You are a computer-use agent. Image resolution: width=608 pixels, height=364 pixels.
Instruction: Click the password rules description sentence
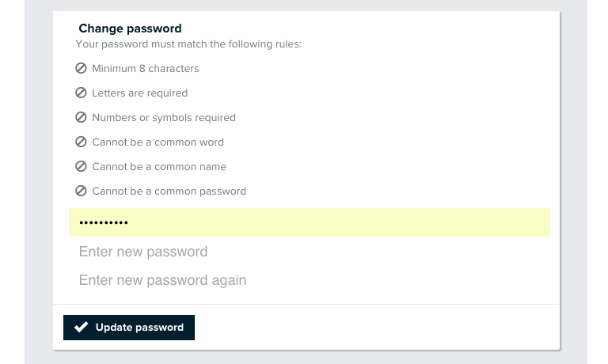(188, 44)
